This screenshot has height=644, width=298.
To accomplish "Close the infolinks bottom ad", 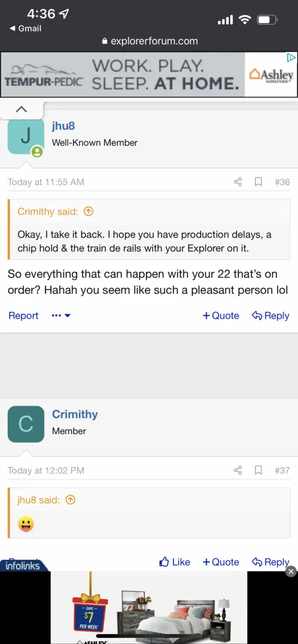I will [291, 571].
